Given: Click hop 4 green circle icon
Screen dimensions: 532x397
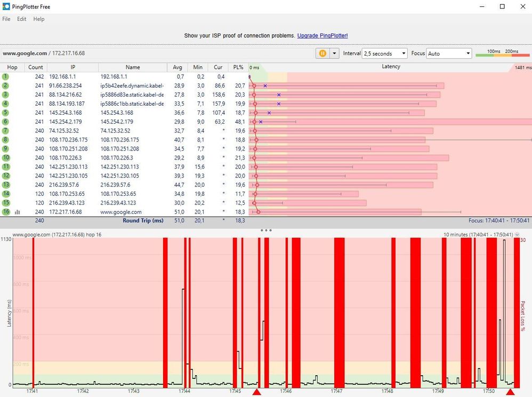Looking at the screenshot, I should (x=5, y=104).
